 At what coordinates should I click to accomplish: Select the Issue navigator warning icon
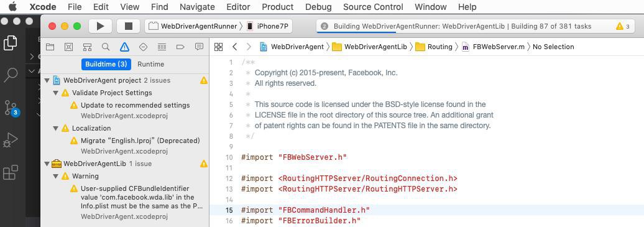[x=124, y=47]
